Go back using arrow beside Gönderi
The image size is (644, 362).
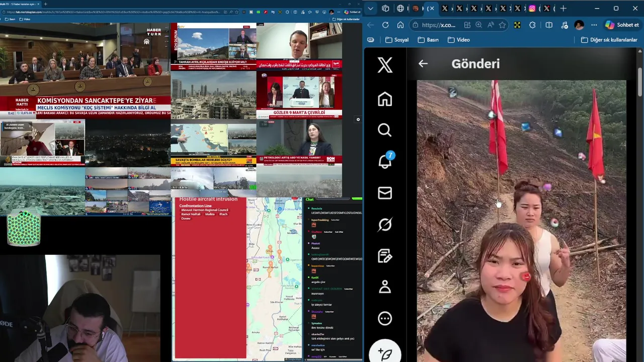click(423, 64)
